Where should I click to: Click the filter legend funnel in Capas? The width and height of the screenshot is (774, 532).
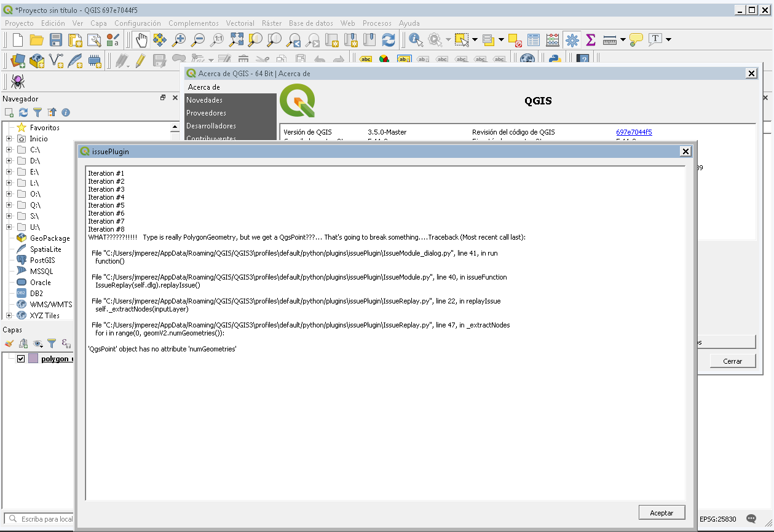pyautogui.click(x=52, y=343)
